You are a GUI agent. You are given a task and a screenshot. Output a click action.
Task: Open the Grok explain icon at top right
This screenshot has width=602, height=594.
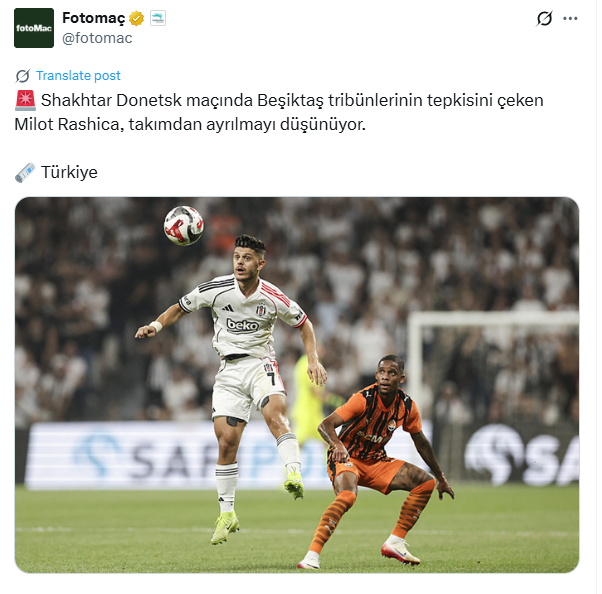[544, 18]
